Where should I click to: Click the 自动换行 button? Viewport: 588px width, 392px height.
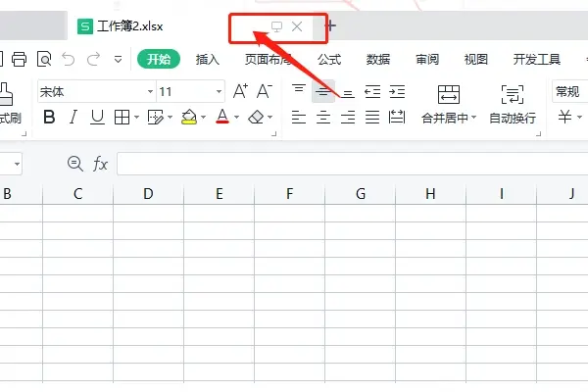point(513,104)
